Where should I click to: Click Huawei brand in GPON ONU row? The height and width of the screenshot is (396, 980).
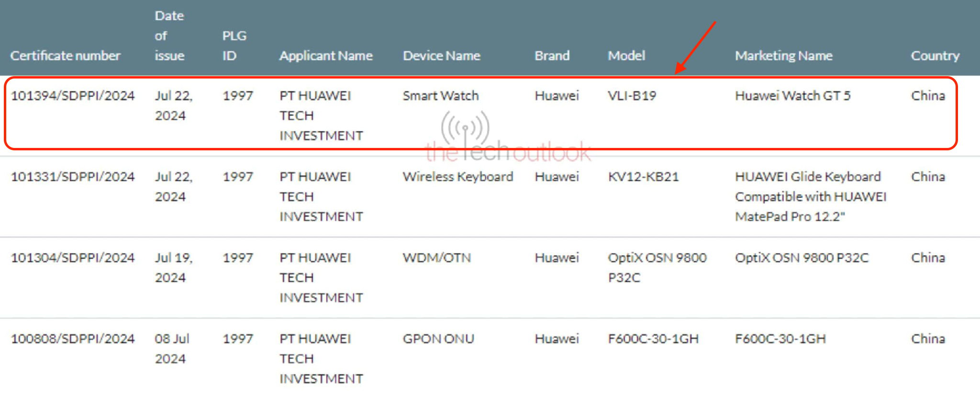click(x=557, y=339)
